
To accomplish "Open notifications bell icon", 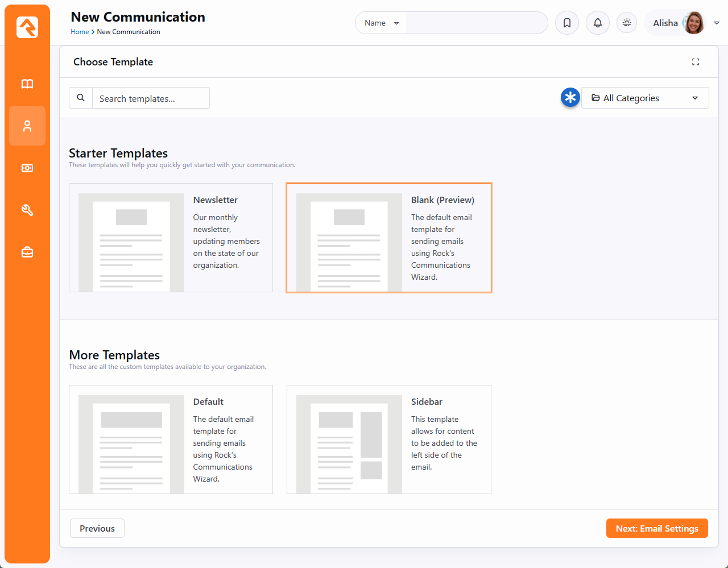I will (x=598, y=23).
